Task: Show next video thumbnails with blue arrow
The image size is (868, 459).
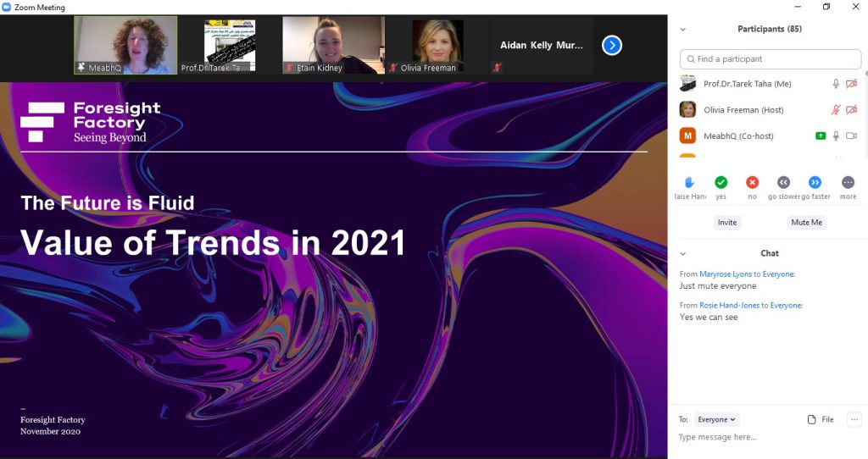Action: point(612,46)
